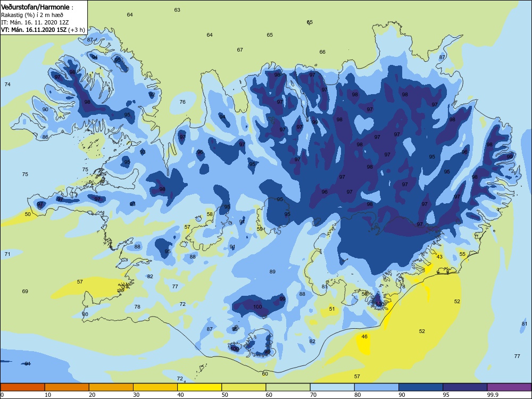Click the 'Veðurstofan/Harmonie :' title text

[37, 7]
